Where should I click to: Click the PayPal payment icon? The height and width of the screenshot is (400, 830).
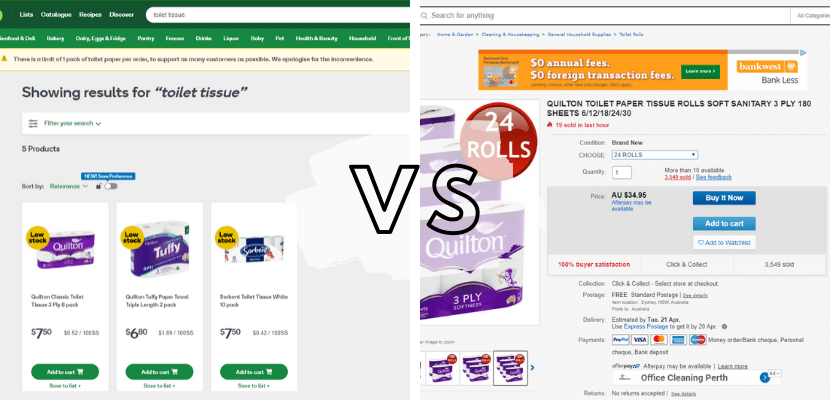[x=620, y=340]
